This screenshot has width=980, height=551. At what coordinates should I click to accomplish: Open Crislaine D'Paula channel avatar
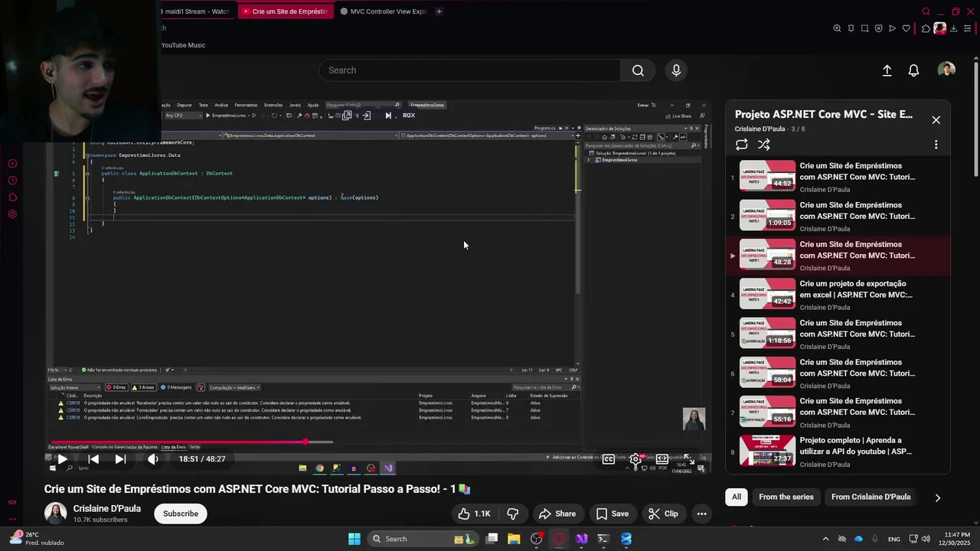pyautogui.click(x=55, y=514)
